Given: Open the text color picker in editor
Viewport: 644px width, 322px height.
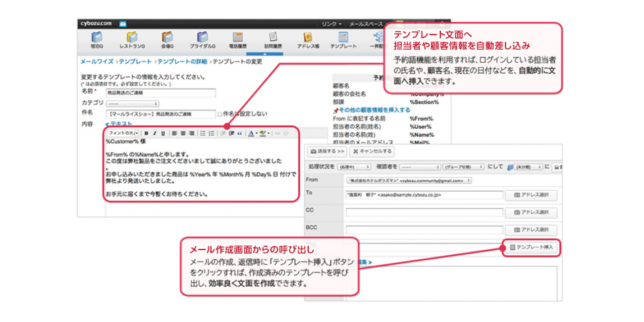Looking at the screenshot, I should tap(252, 134).
